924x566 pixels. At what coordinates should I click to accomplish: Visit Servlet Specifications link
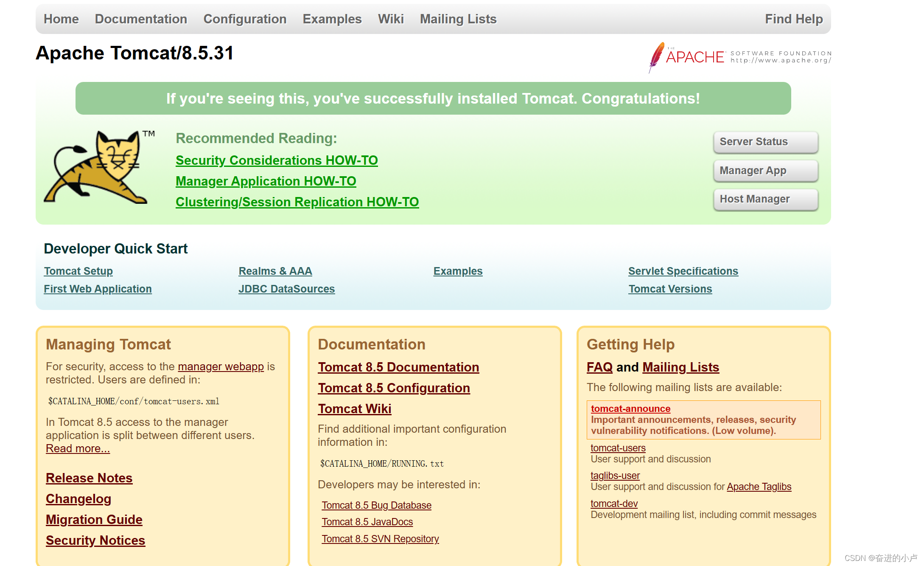point(683,271)
